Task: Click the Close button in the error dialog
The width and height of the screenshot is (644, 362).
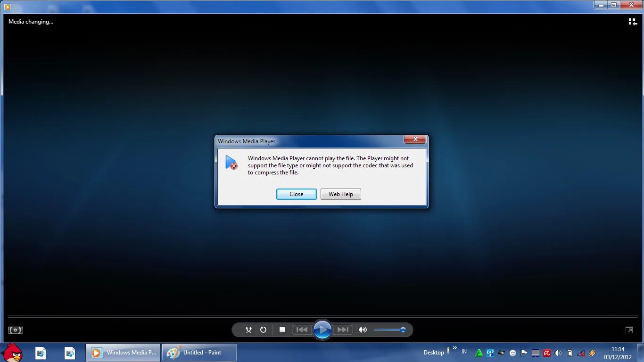Action: pos(296,194)
